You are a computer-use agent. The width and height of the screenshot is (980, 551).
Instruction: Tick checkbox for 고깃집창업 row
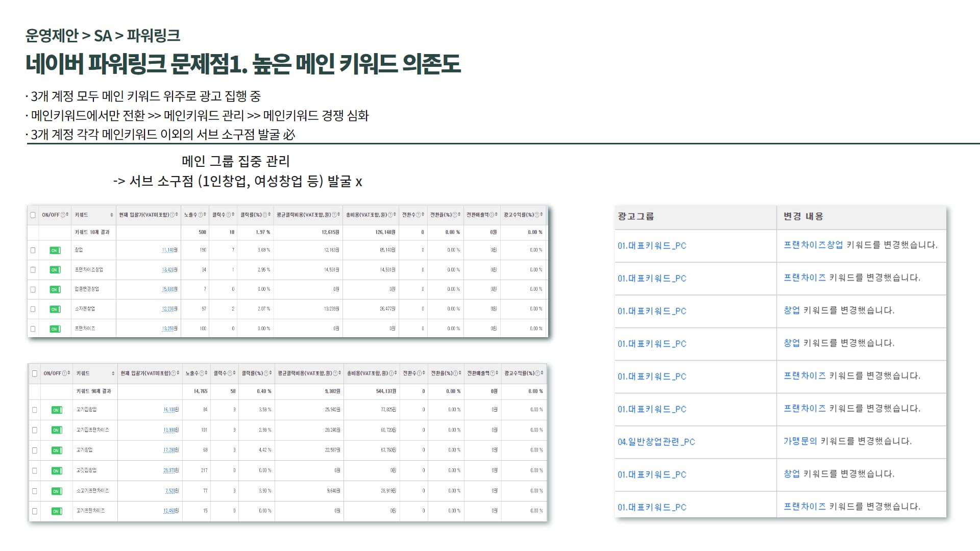click(35, 470)
